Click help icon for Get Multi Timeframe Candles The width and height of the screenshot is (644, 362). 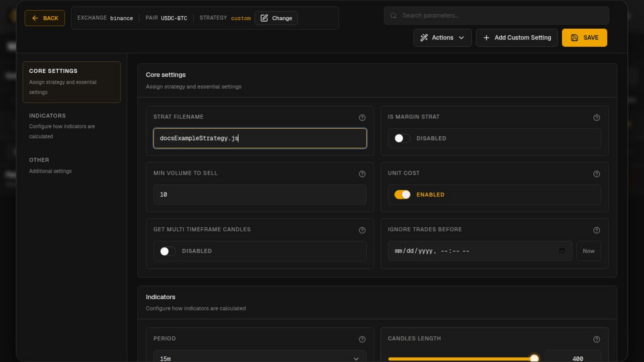pyautogui.click(x=362, y=230)
